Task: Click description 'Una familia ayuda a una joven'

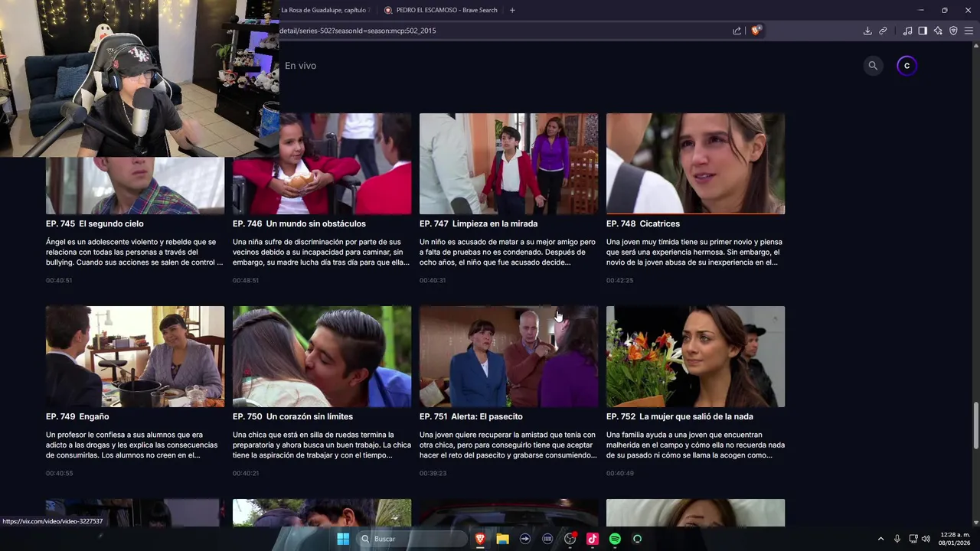Action: 695,445
